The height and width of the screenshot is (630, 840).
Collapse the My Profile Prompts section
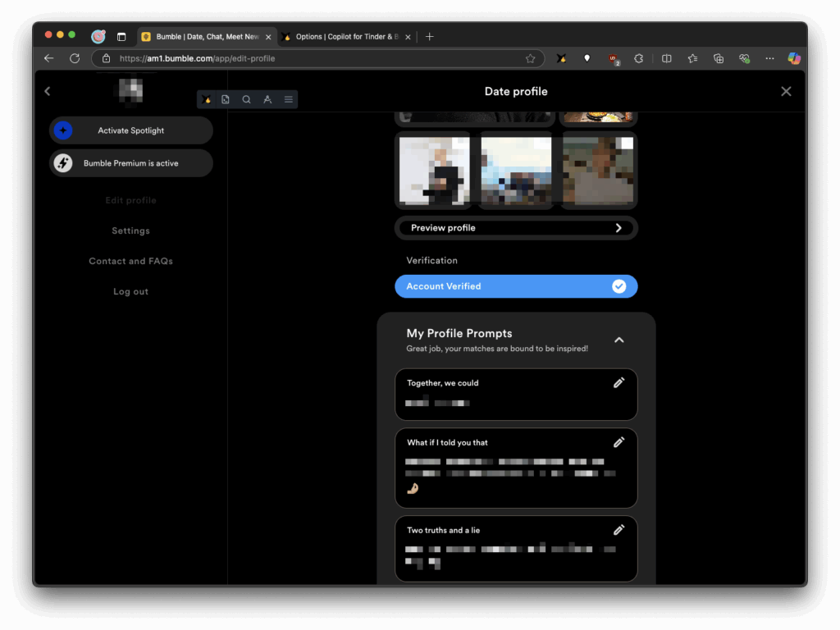[619, 340]
